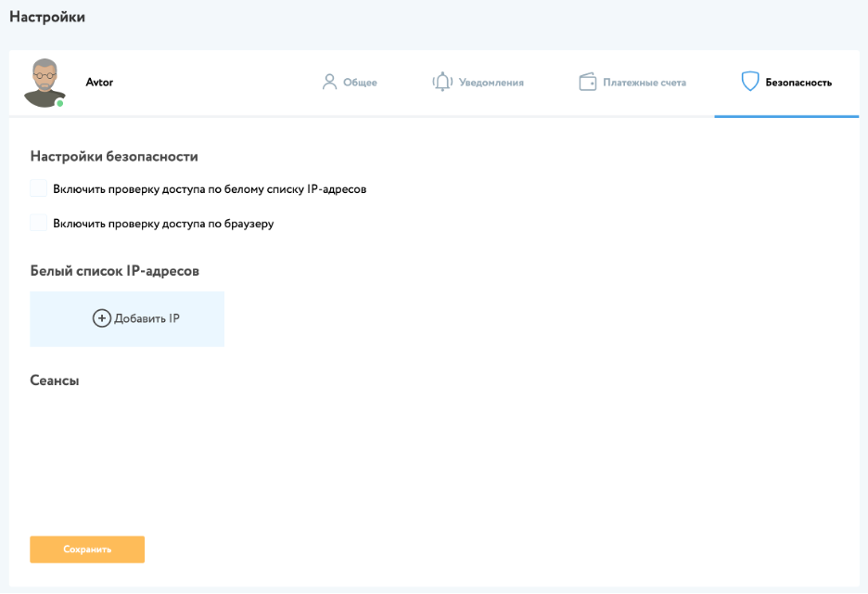The width and height of the screenshot is (868, 594).
Task: Click the green online status dot
Action: point(60,103)
